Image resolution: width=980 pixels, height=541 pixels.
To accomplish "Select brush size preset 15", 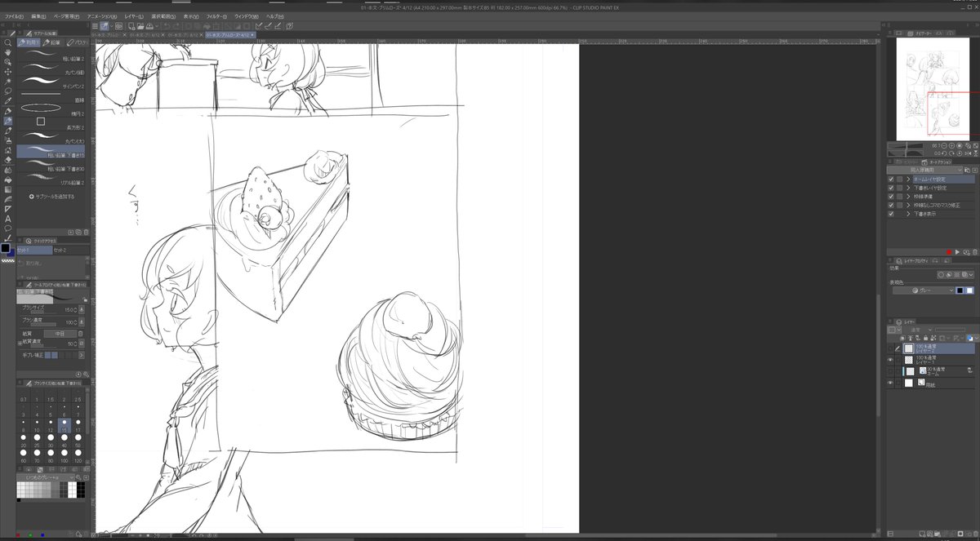I will pos(64,426).
